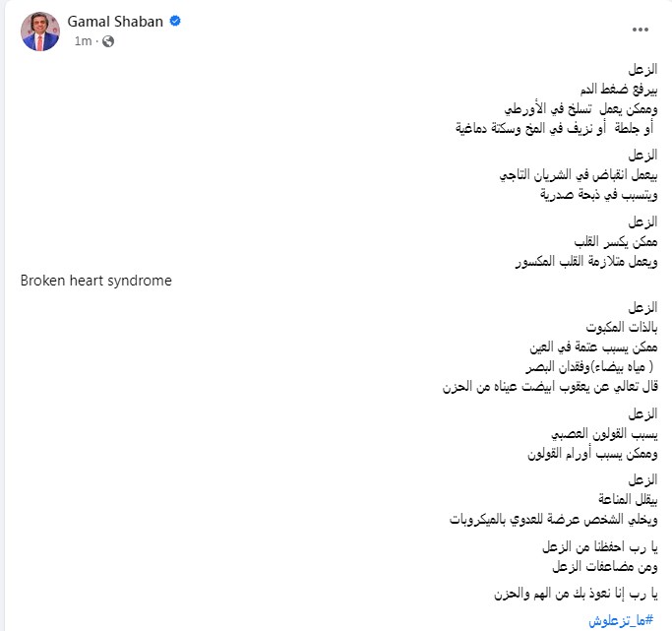Open the hashtag #ما_تزعلوش
The image size is (672, 631).
click(624, 620)
